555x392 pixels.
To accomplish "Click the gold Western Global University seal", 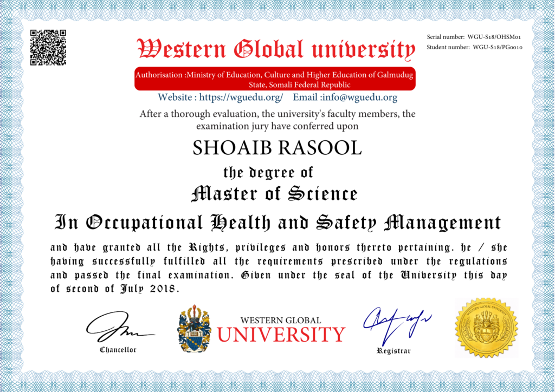I will pos(486,328).
